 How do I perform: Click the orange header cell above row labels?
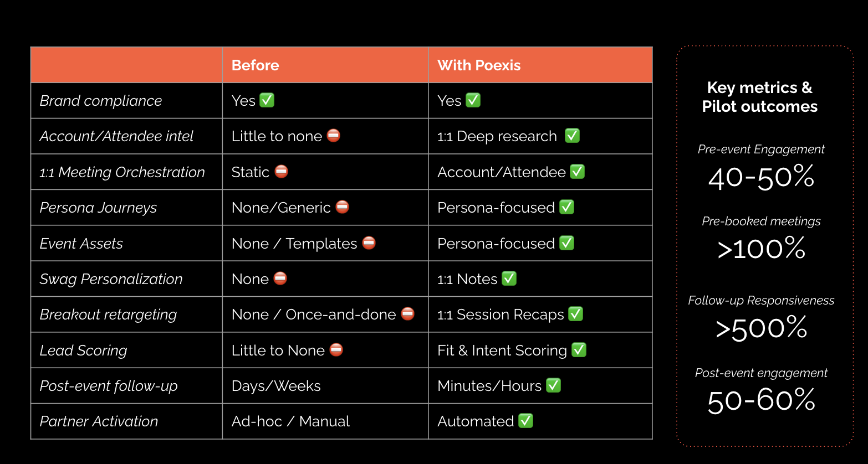(126, 65)
